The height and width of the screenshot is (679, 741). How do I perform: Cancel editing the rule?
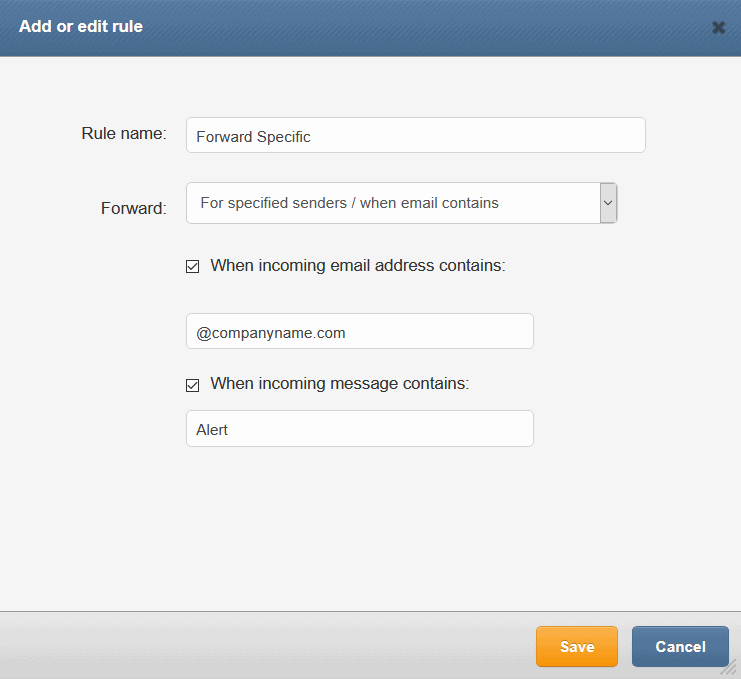point(680,646)
